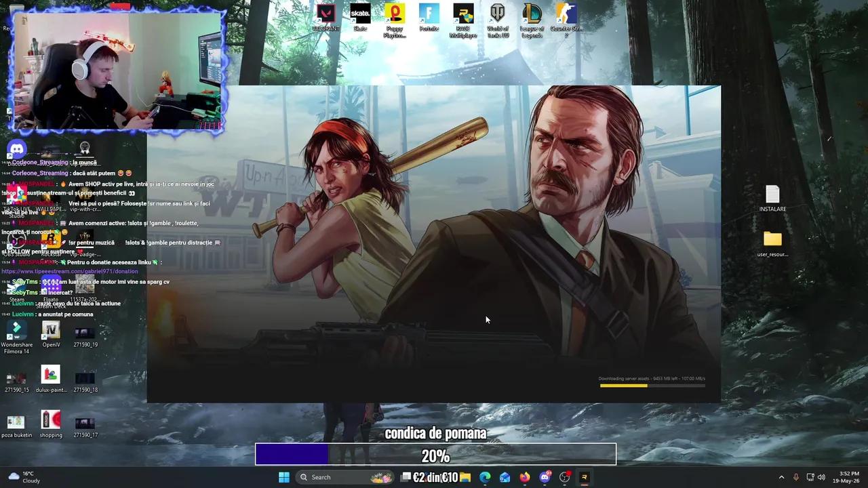The height and width of the screenshot is (488, 868).
Task: Open the OBS taskbar icon with red badge
Action: pyautogui.click(x=565, y=477)
